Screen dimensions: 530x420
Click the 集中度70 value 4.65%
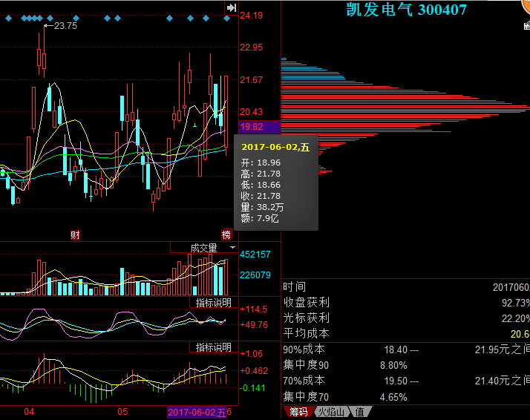point(393,397)
